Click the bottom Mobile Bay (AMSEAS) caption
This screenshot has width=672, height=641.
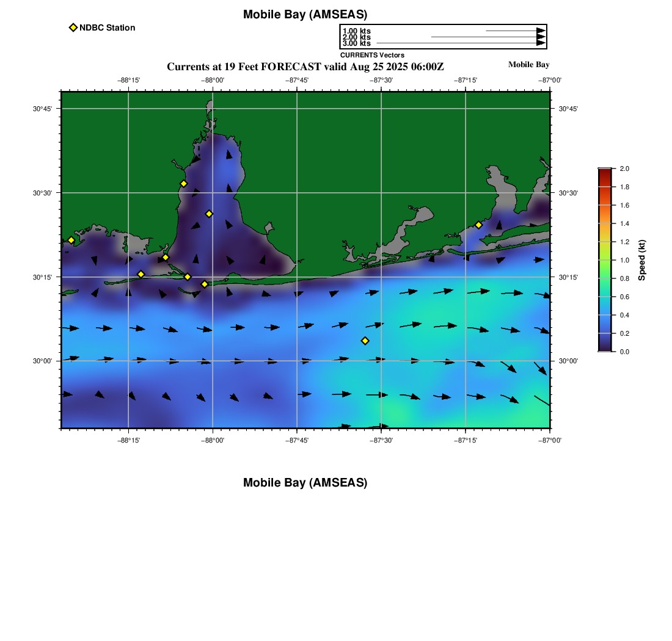[x=305, y=482]
